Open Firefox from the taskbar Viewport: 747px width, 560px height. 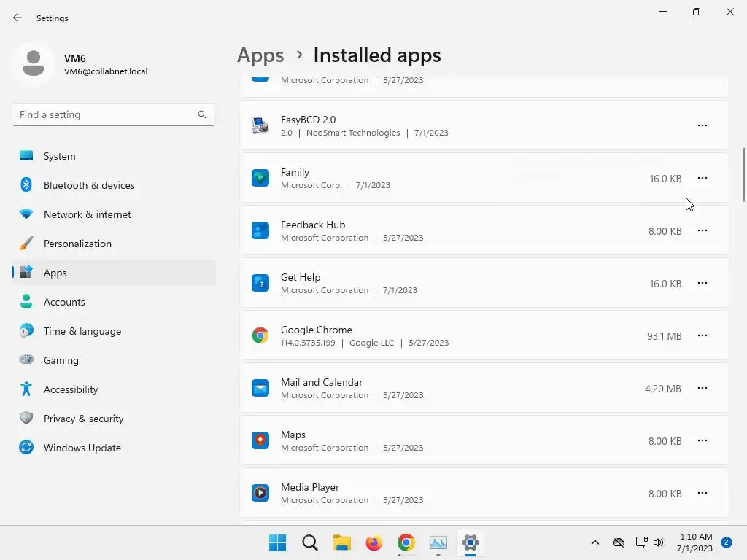[374, 542]
